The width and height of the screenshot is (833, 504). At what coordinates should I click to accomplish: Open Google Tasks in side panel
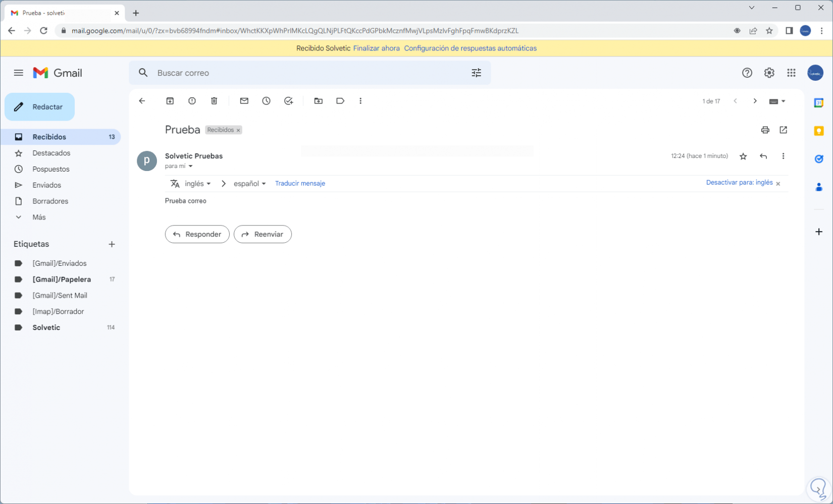(819, 159)
